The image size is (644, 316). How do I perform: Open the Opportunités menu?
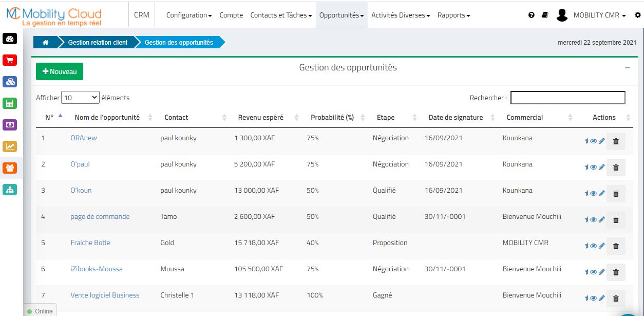pos(342,15)
